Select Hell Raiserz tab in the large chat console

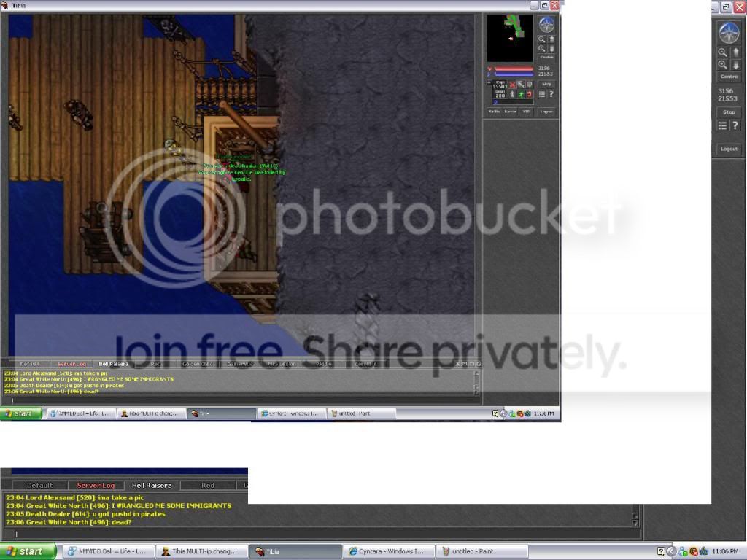click(x=152, y=485)
